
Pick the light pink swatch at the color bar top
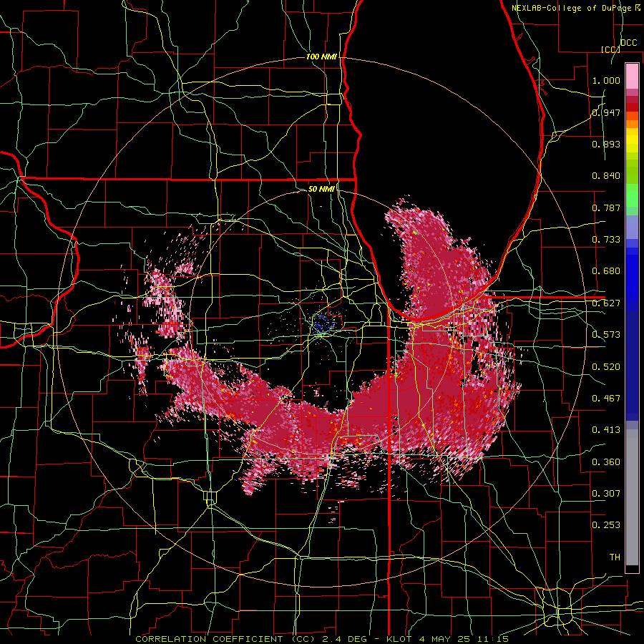pyautogui.click(x=632, y=77)
